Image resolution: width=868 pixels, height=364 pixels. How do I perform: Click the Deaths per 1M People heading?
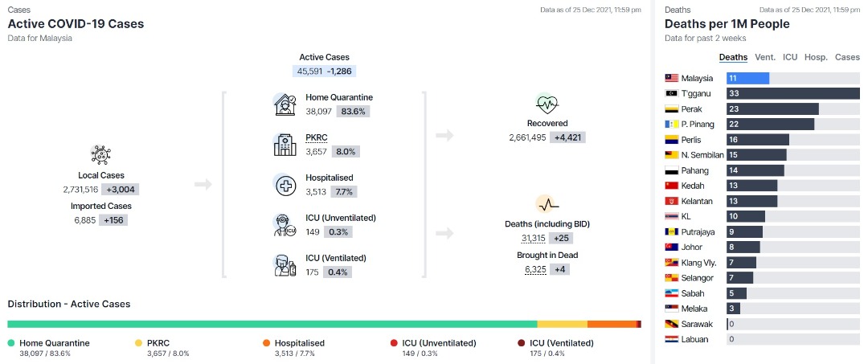click(727, 24)
